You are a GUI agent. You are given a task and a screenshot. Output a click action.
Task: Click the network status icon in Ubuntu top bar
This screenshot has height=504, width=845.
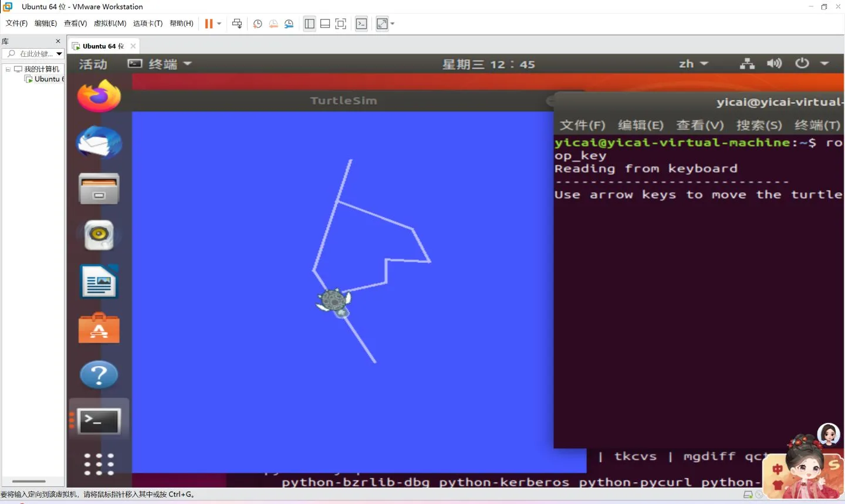click(747, 64)
